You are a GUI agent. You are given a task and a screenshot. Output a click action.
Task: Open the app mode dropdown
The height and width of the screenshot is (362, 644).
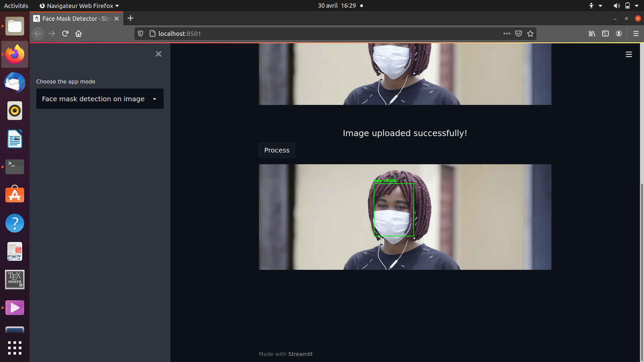[100, 99]
